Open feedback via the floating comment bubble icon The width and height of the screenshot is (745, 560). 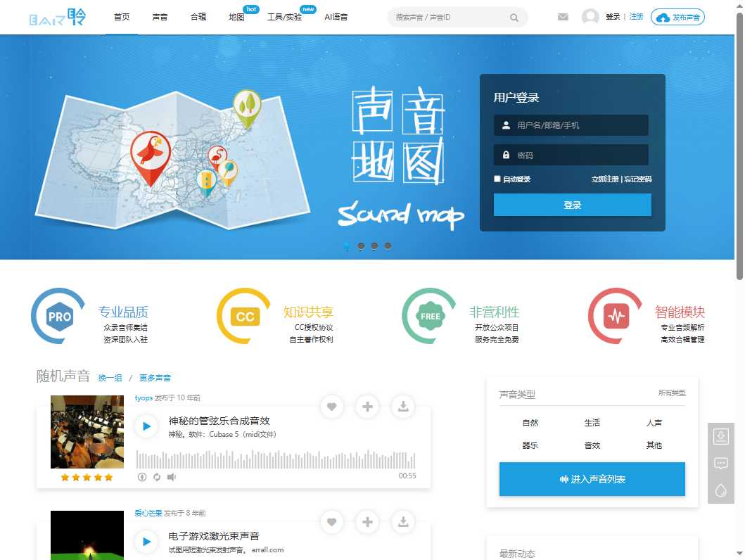[x=720, y=464]
